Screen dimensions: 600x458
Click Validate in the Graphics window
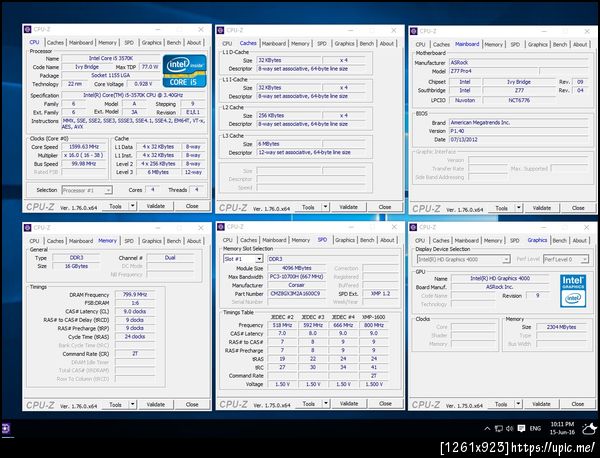541,404
